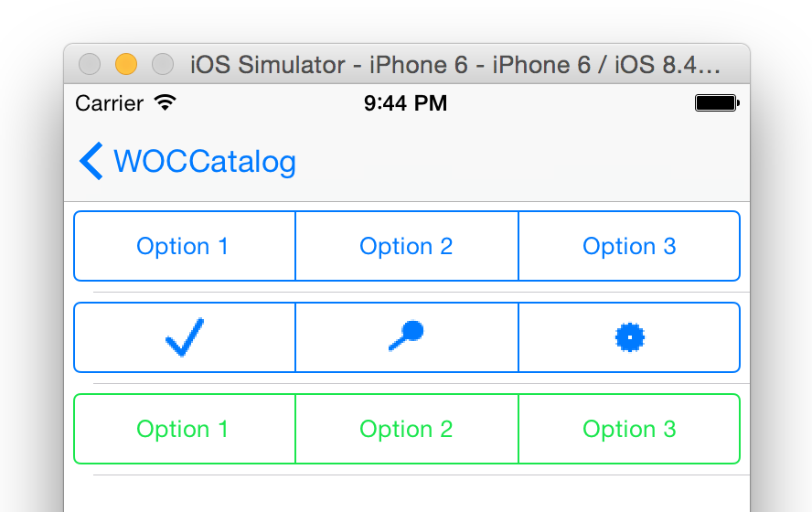Select green Option 3 segment
The height and width of the screenshot is (512, 812).
(x=629, y=429)
